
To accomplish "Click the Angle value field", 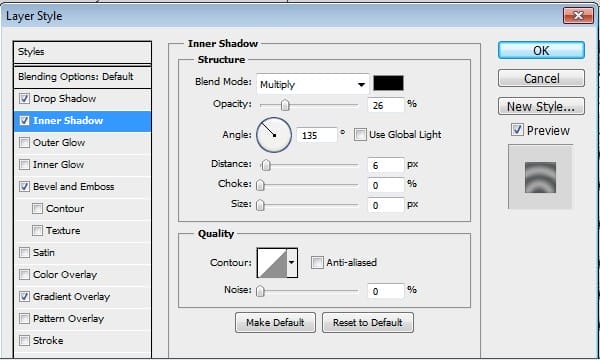I will 316,135.
